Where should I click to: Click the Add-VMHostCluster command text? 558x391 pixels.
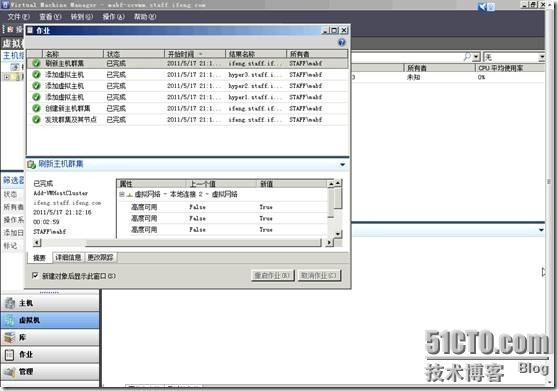[x=60, y=193]
